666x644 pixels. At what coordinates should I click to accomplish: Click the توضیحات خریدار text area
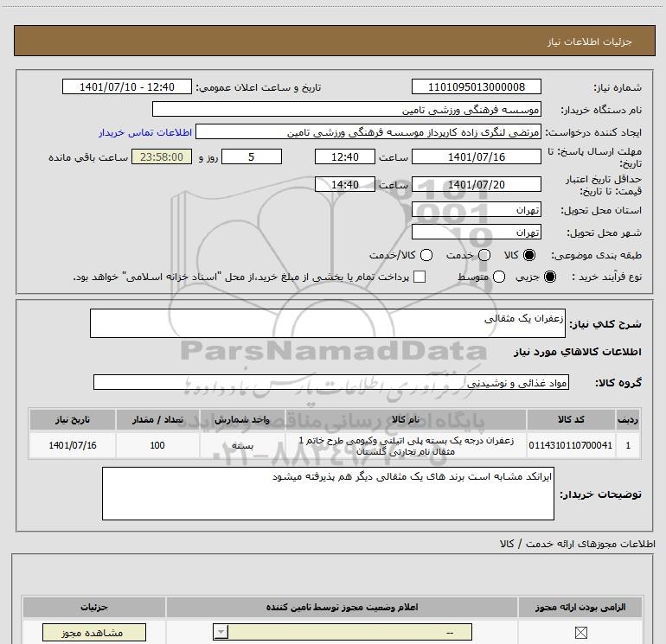[328, 494]
